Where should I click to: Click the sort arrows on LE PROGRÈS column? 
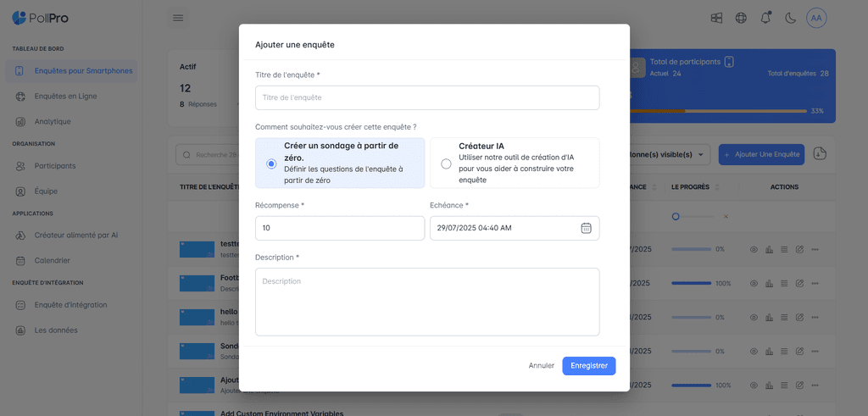[717, 187]
